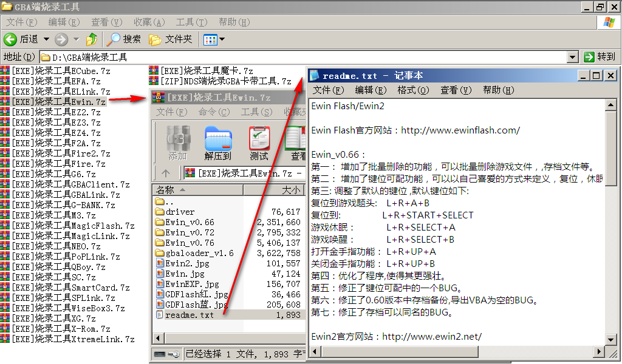Viewport: 622px width, 364px height.
Task: Expand the address bar dropdown arrow
Action: pyautogui.click(x=572, y=57)
